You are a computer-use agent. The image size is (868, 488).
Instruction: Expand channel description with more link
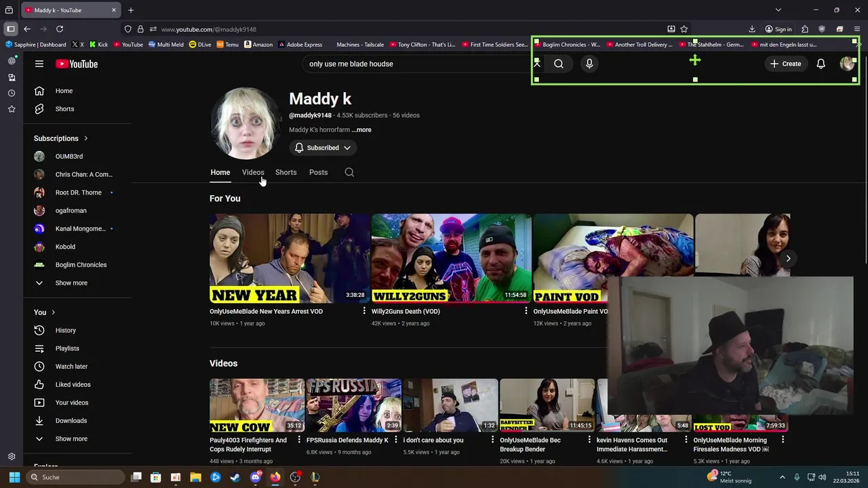[361, 129]
